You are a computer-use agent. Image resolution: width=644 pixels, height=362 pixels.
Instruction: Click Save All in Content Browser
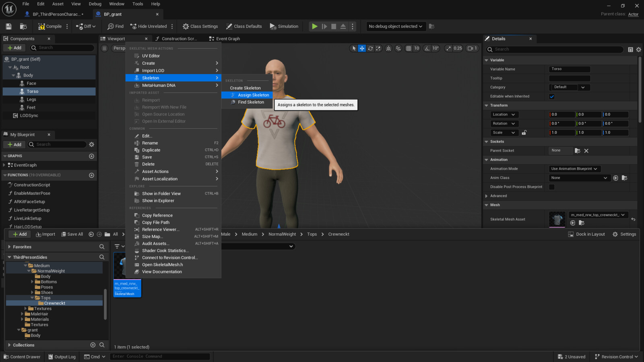pyautogui.click(x=72, y=234)
